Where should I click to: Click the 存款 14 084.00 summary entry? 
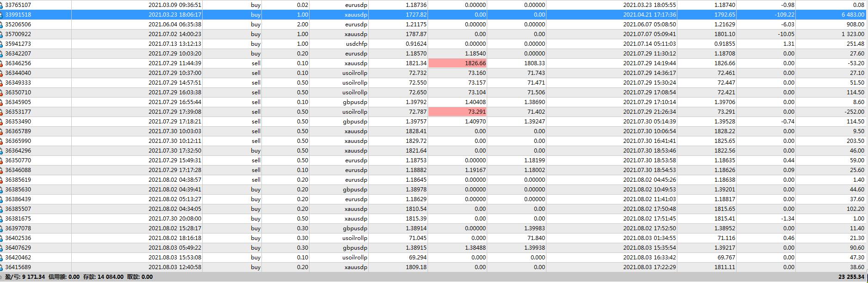pyautogui.click(x=103, y=277)
